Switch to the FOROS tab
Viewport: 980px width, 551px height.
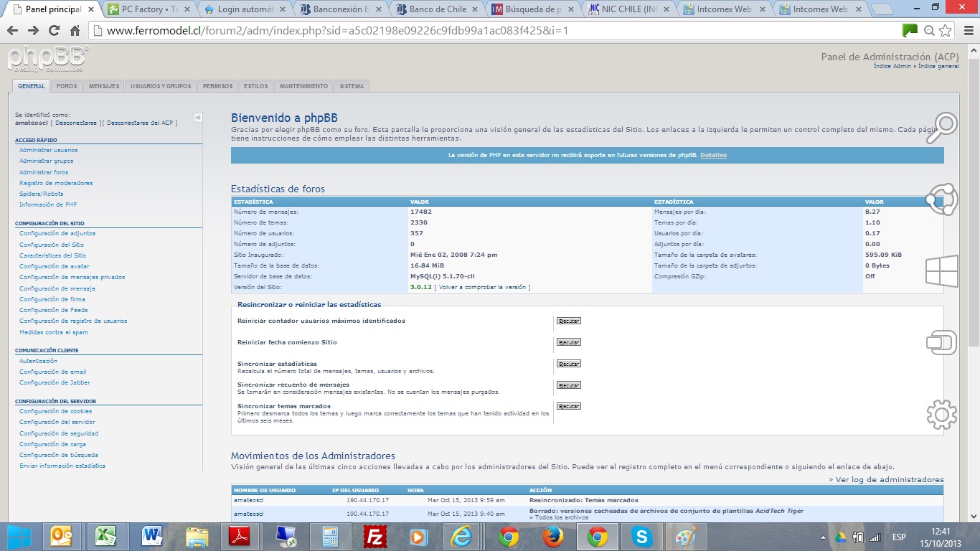coord(67,86)
